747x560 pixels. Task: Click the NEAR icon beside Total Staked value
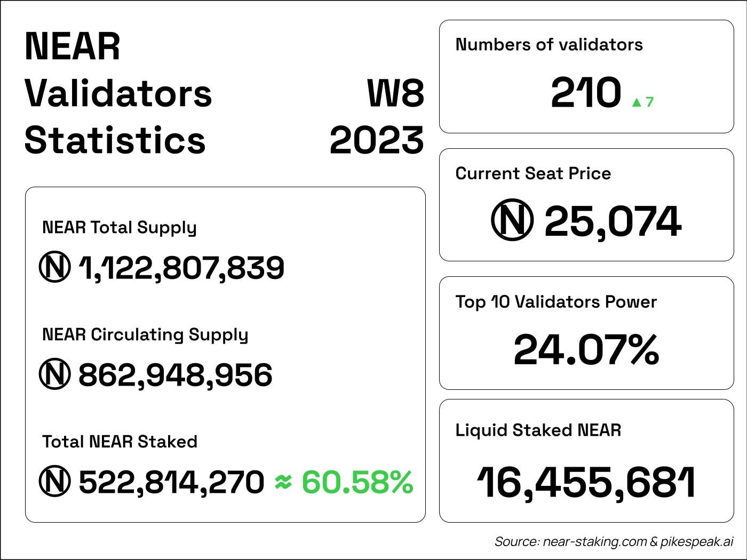(x=54, y=481)
